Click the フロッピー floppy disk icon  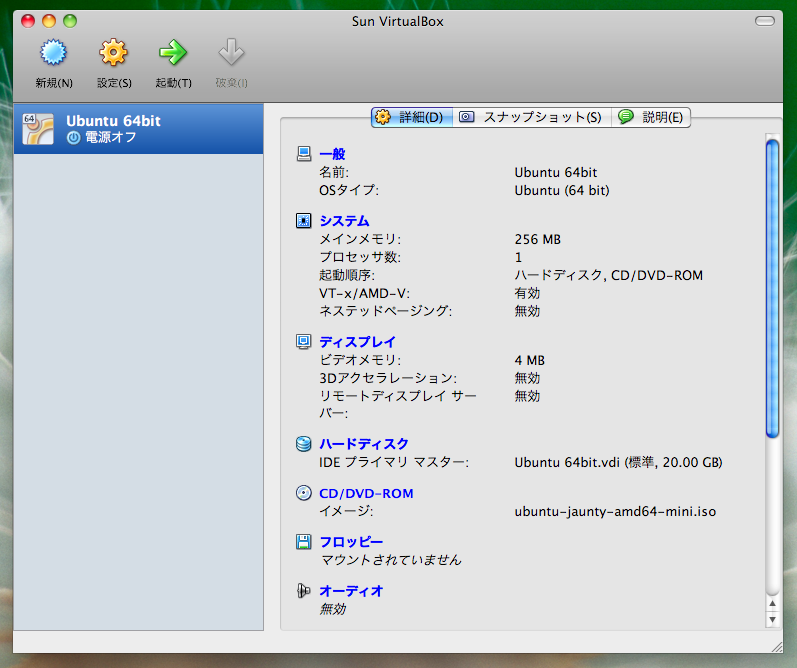point(303,542)
